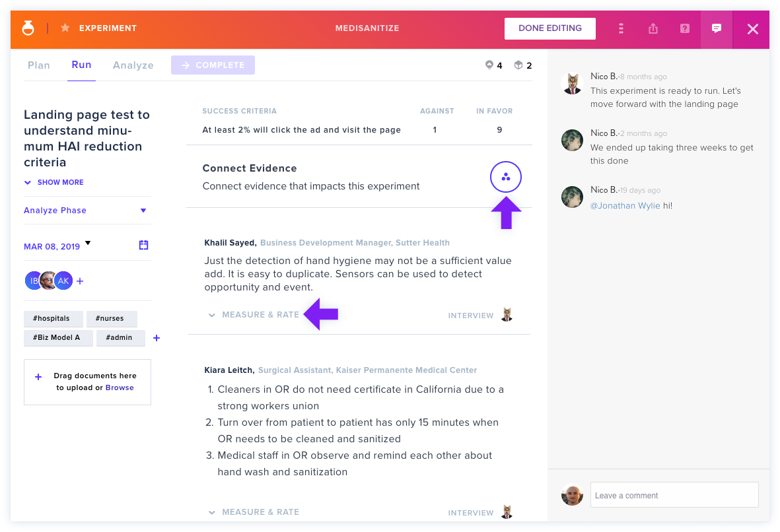Image resolution: width=780 pixels, height=532 pixels.
Task: Click the Khalil Sayed name
Action: [x=230, y=243]
